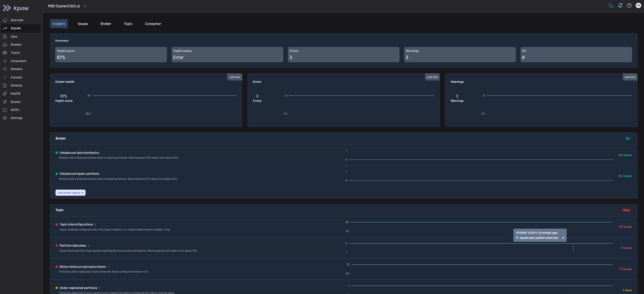The height and width of the screenshot is (294, 644).
Task: Click No issues for Unbalanced leader partitions
Action: point(625,176)
